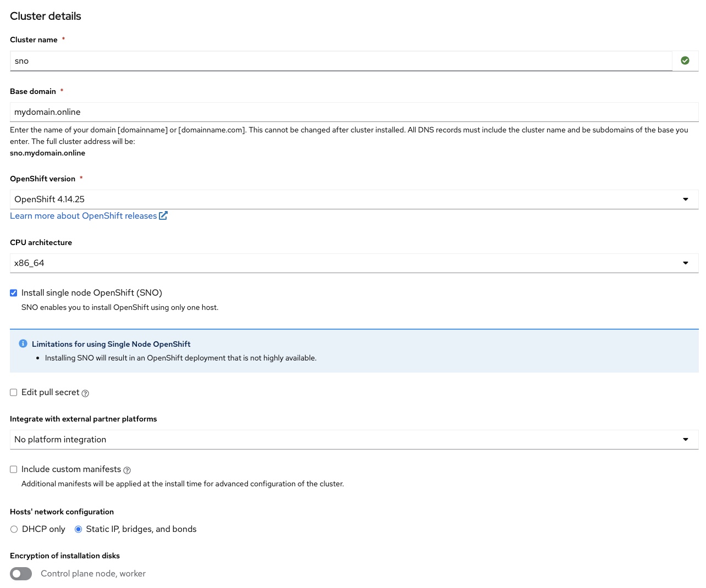Click the caret icon on OpenShift version selector

click(685, 199)
